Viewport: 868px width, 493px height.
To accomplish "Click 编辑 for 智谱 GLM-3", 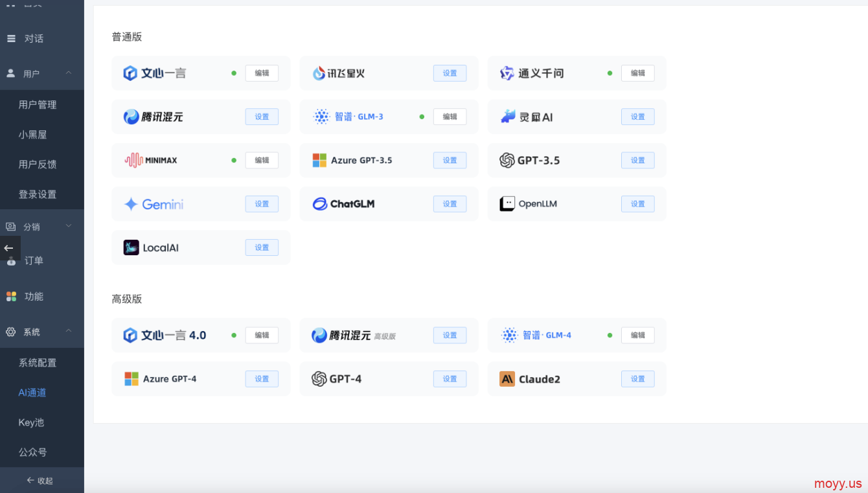I will point(450,117).
